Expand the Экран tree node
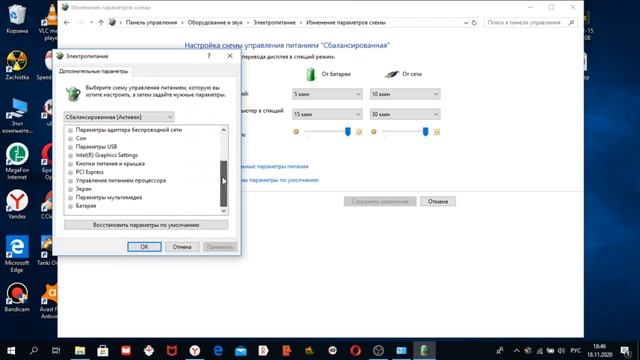 [71, 189]
